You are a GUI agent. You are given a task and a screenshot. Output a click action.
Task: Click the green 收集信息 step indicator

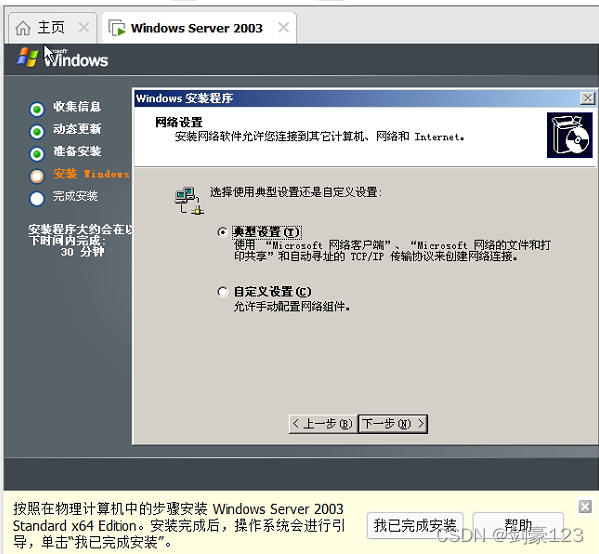pyautogui.click(x=37, y=110)
